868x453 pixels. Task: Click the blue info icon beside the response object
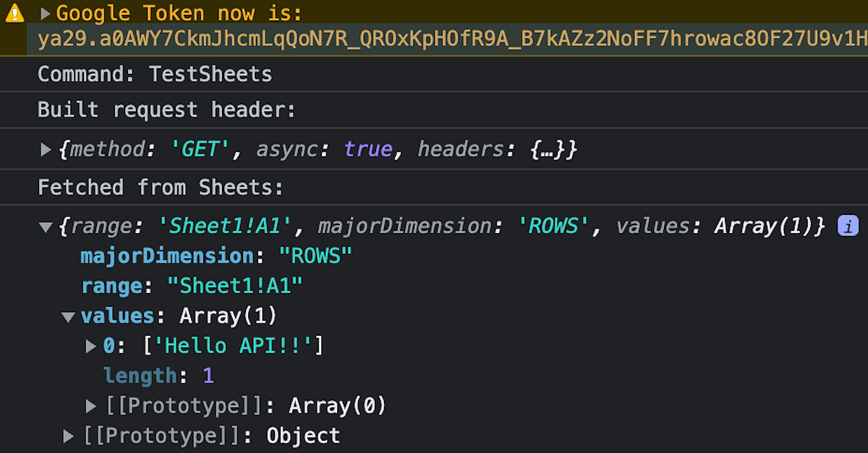tap(848, 226)
